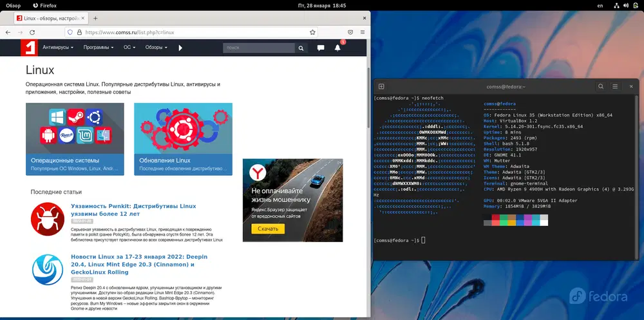Screen dimensions: 644x320
Task: Open the Обновления Linux card title
Action: 165,160
